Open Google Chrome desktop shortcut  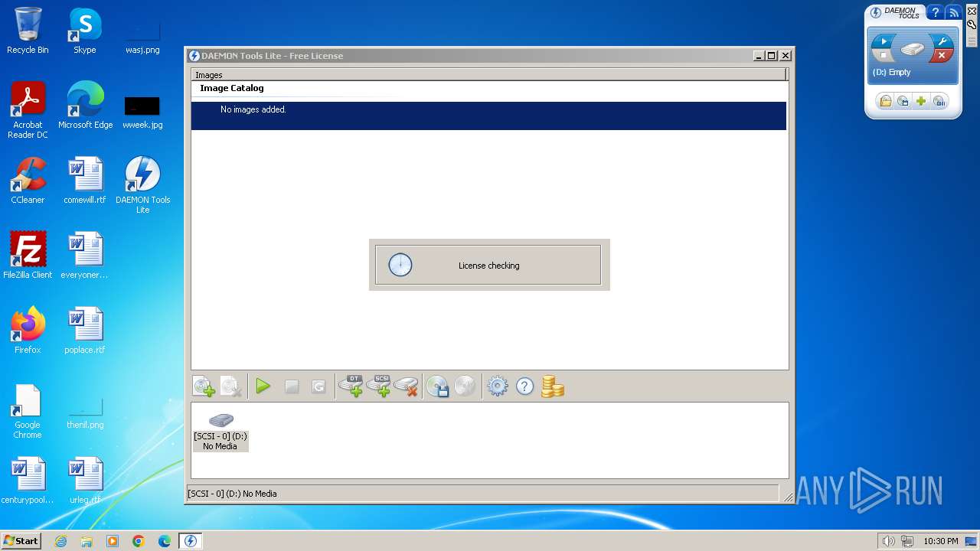click(x=28, y=412)
